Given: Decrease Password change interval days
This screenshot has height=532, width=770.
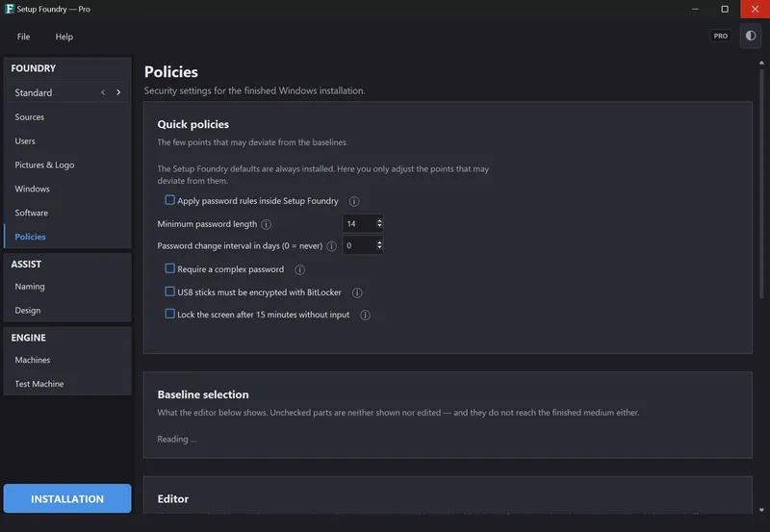Looking at the screenshot, I should tap(379, 247).
